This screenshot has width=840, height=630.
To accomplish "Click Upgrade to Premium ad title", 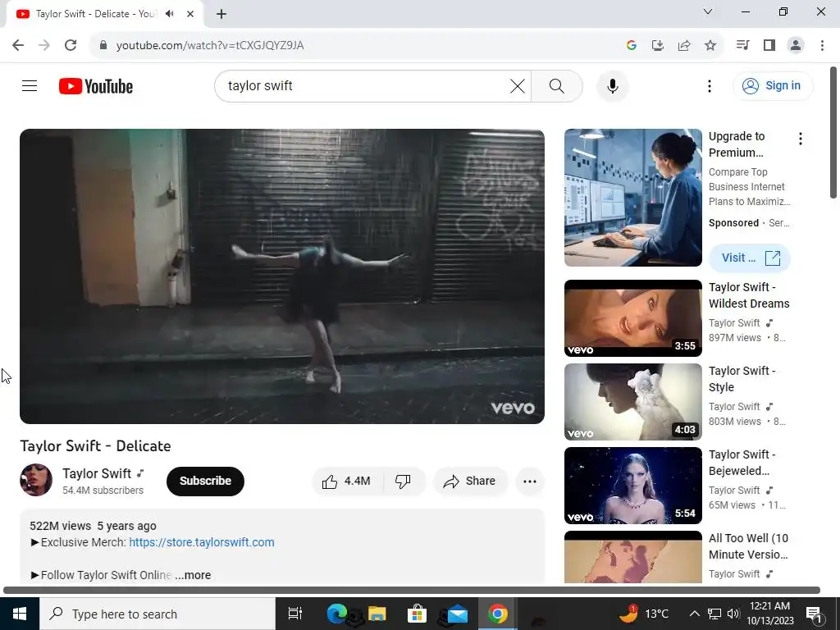I will (x=737, y=144).
